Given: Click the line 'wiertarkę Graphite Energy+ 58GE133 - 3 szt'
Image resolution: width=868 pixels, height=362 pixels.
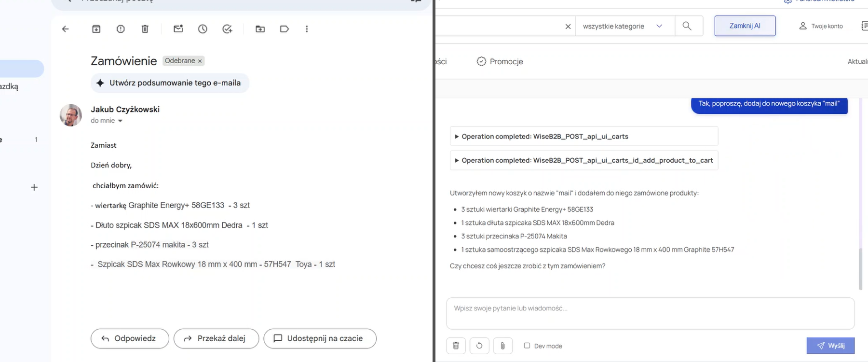Looking at the screenshot, I should click(170, 206).
